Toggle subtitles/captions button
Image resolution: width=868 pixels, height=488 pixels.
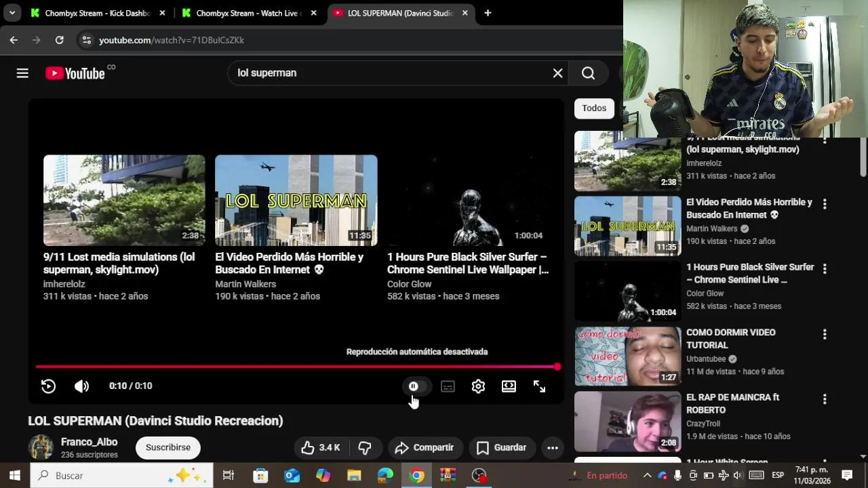448,386
